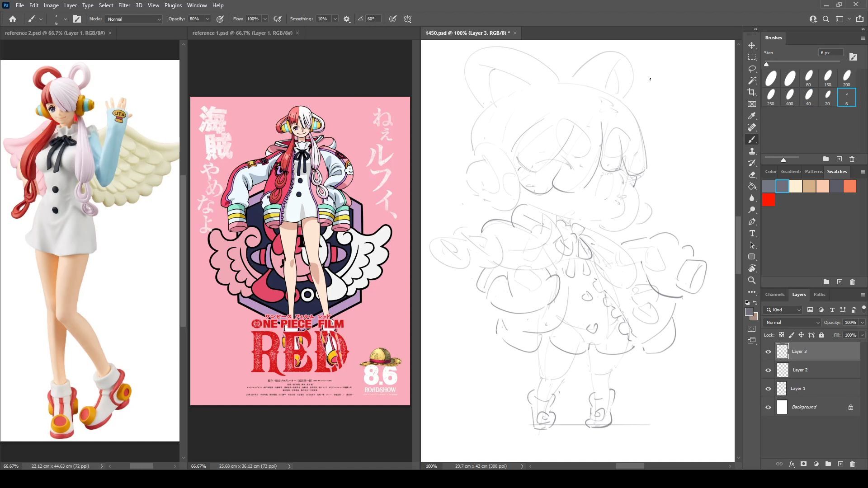Screen dimensions: 868x488
Task: Add a layer mask
Action: [x=803, y=464]
